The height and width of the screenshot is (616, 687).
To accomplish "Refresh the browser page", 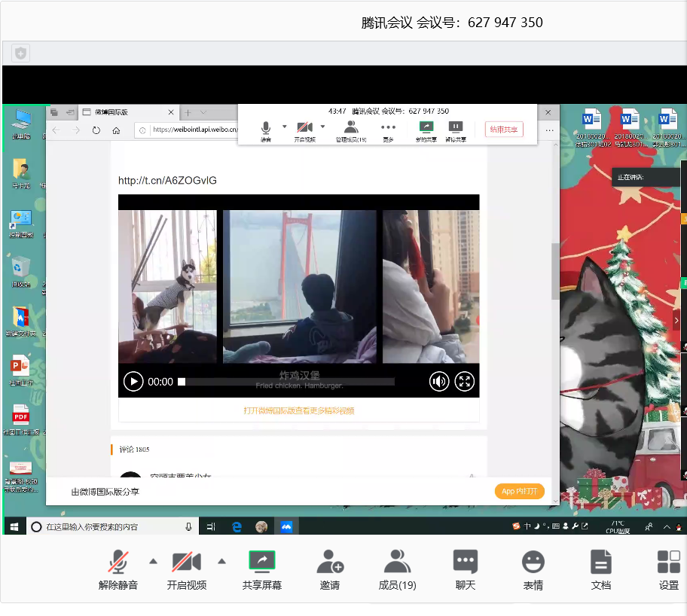I will pos(96,130).
